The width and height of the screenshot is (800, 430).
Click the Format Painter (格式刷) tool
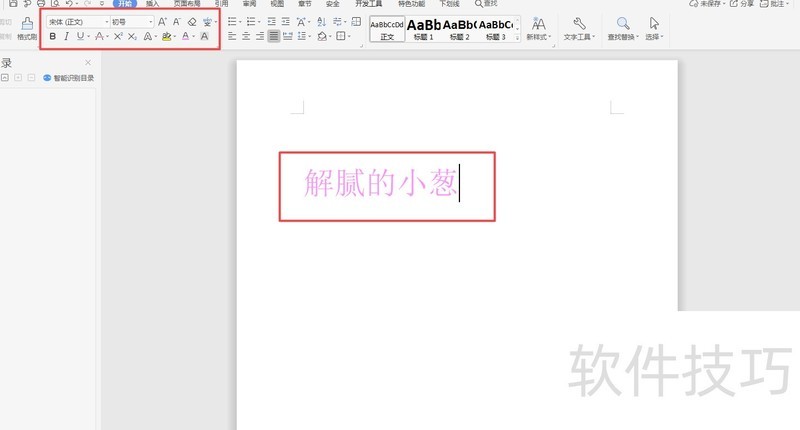click(x=27, y=29)
